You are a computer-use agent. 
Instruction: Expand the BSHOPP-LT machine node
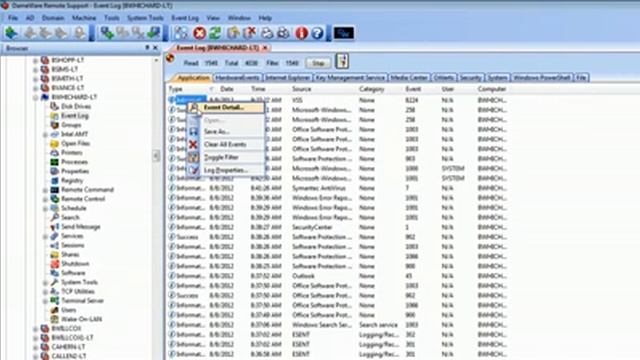(x=36, y=60)
